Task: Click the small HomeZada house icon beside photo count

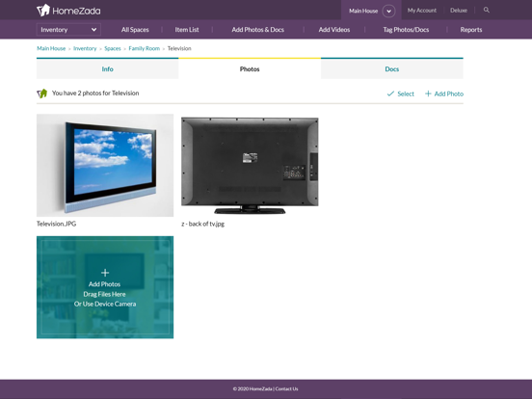Action: 42,93
